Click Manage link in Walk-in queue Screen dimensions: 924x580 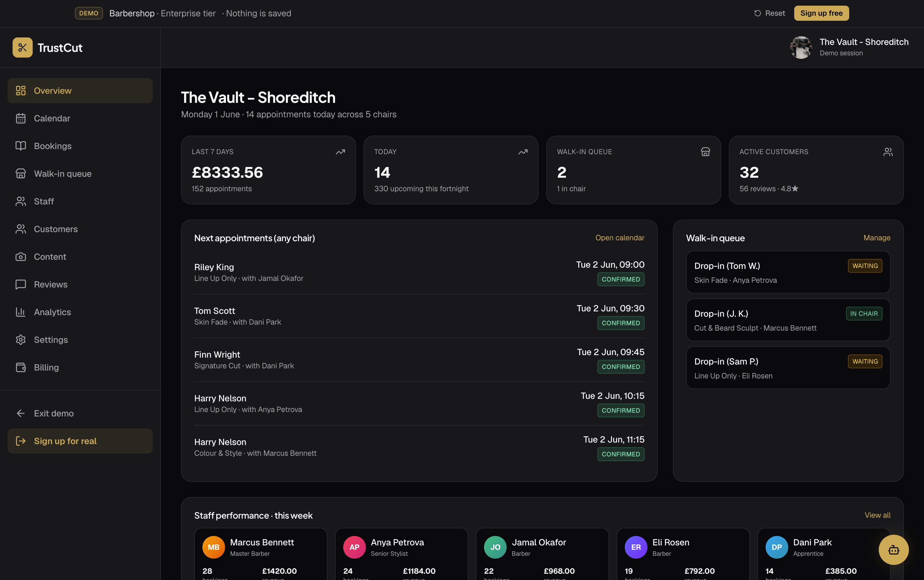(x=877, y=238)
